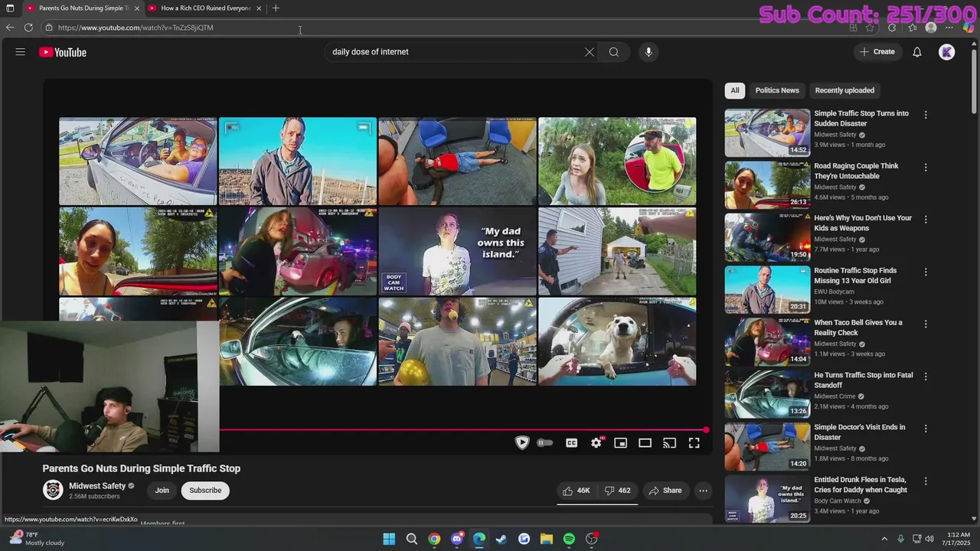Reload the current page
Screen dimensions: 980x551
pyautogui.click(x=28, y=28)
